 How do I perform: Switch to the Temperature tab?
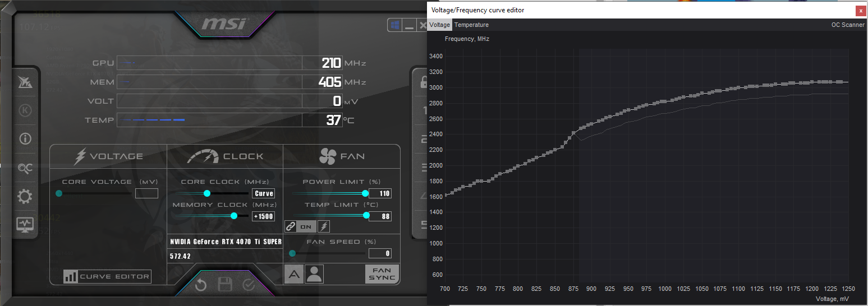(471, 25)
